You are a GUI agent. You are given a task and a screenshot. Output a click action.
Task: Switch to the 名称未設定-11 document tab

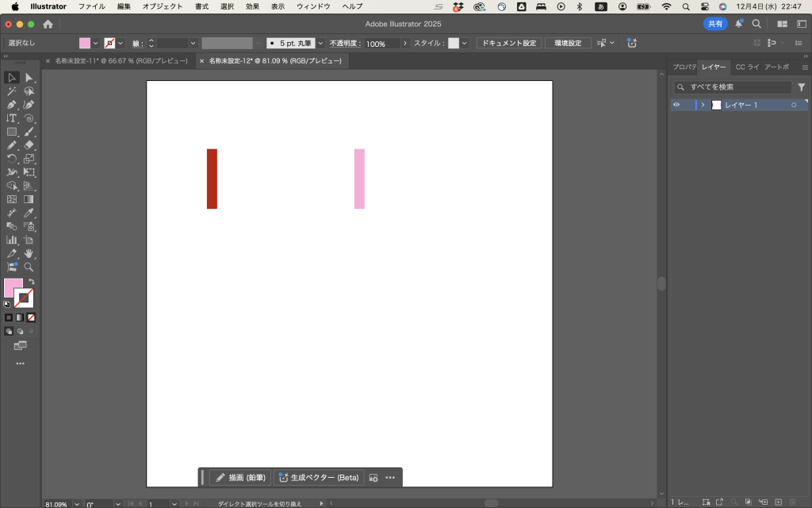point(121,60)
